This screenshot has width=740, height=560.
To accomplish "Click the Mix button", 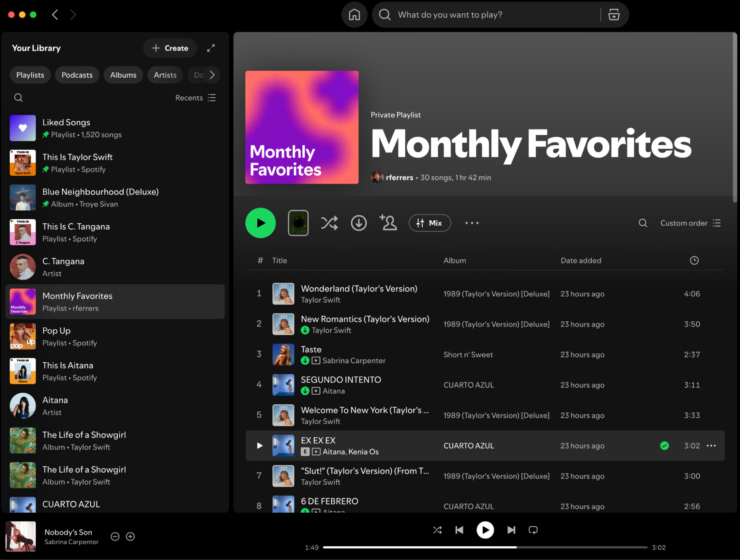I will click(429, 223).
